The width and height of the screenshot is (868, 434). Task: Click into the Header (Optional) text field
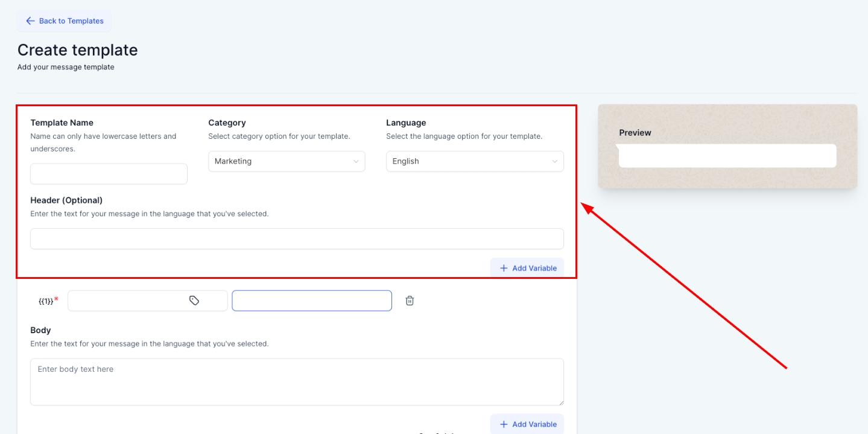[x=297, y=239]
